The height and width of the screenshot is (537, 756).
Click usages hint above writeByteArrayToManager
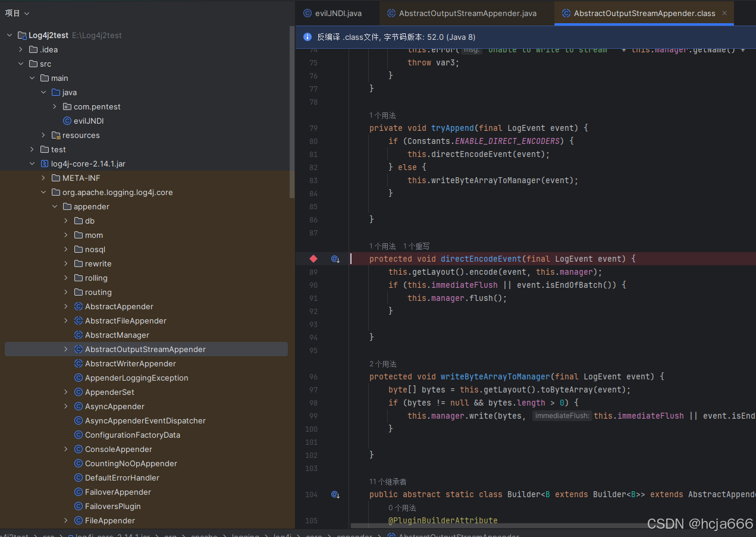[x=382, y=364]
